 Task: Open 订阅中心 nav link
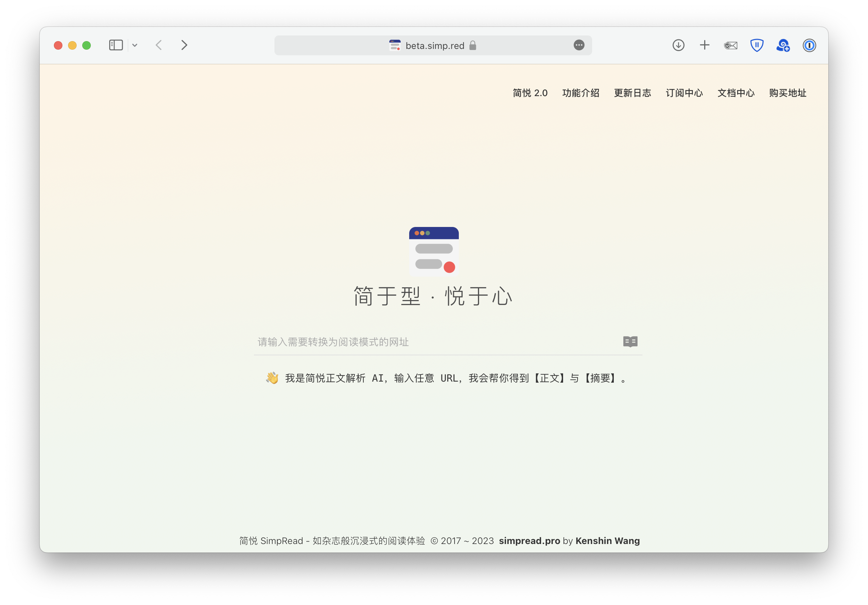(x=684, y=93)
